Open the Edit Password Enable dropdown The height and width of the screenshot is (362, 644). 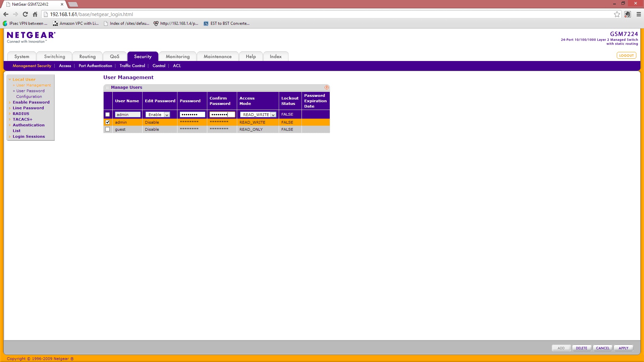tap(158, 115)
